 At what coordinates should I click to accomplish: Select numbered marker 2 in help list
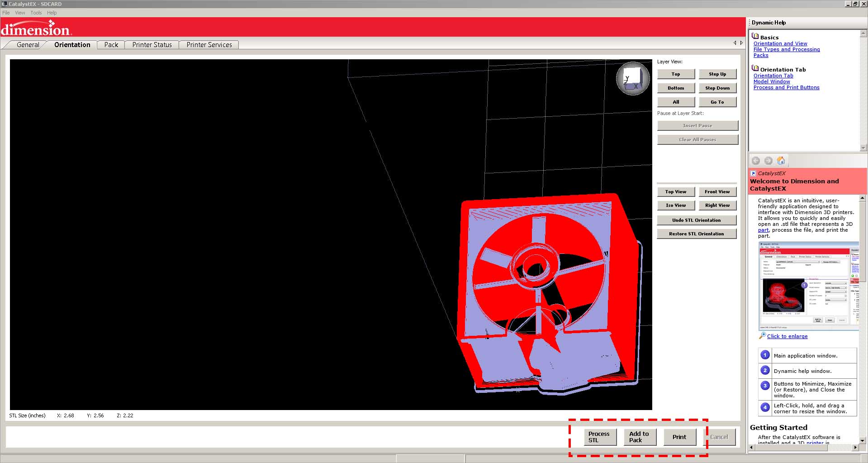point(765,370)
